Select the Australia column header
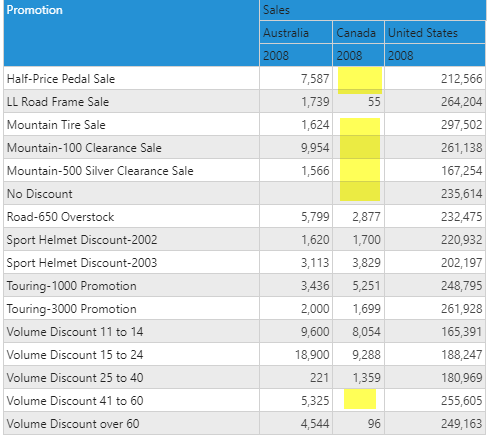This screenshot has width=500, height=448. (x=286, y=33)
